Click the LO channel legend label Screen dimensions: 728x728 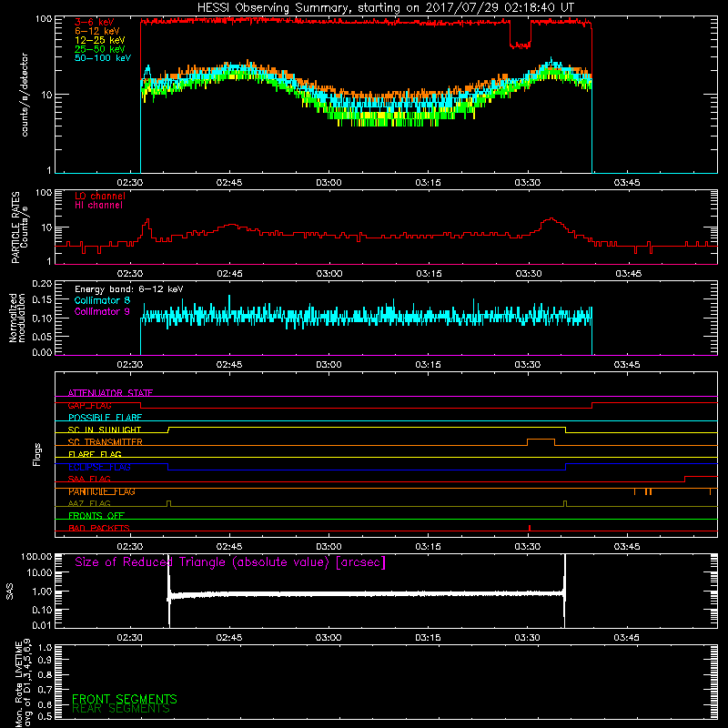click(x=100, y=196)
